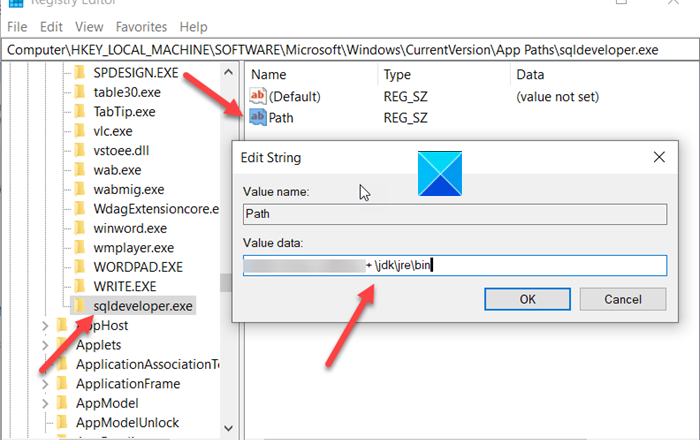Select the table30.exe key label
The image size is (700, 440).
pyautogui.click(x=127, y=92)
